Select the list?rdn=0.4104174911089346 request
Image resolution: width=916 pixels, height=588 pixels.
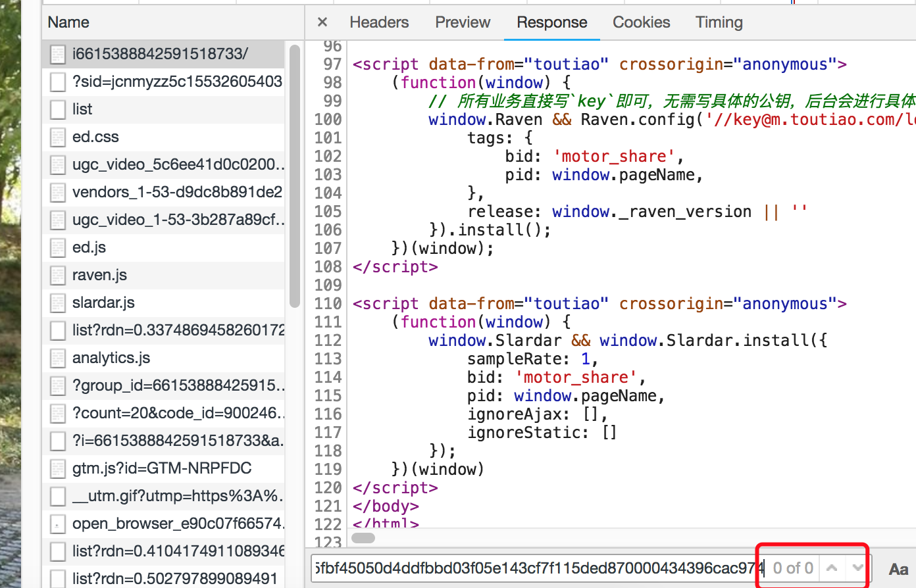tap(163, 551)
